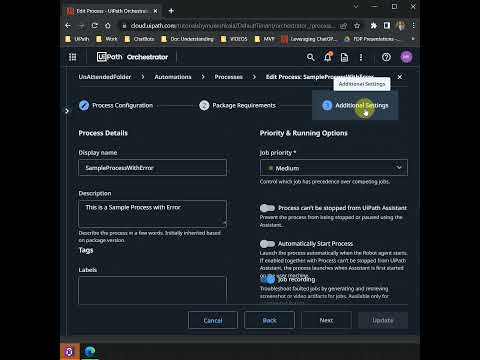480x360 pixels.
Task: Open the notifications bell
Action: tap(328, 57)
